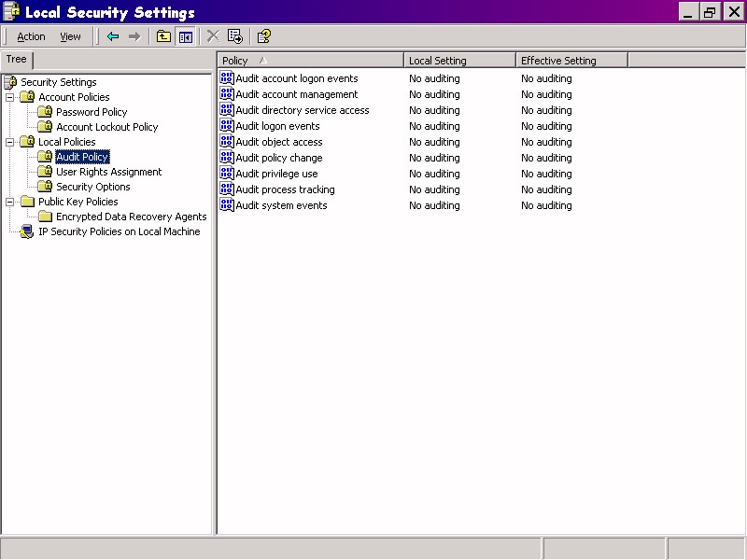Select the Security Settings root label
Viewport: 747px width, 560px height.
[x=59, y=82]
